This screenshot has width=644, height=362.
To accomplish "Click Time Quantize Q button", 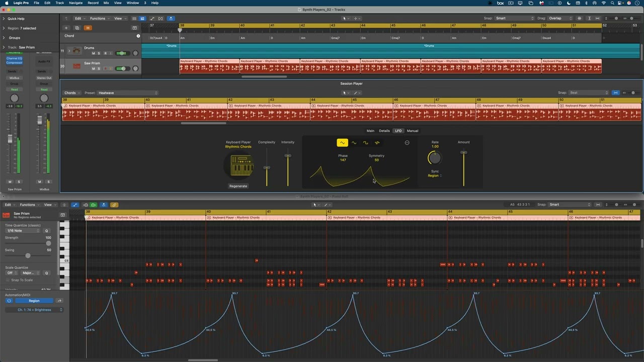I will [x=47, y=231].
